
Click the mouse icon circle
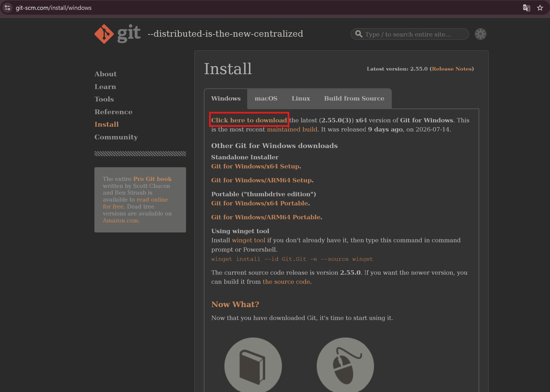(x=345, y=365)
